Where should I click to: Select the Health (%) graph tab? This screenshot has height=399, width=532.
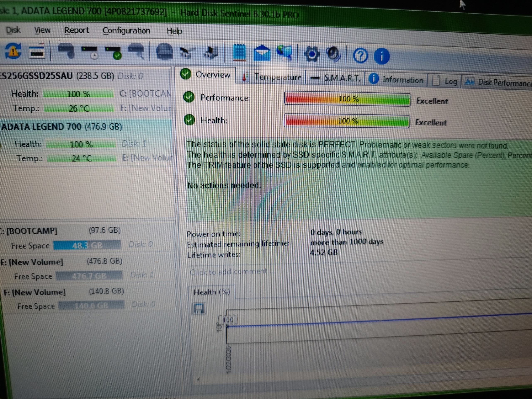(x=211, y=292)
